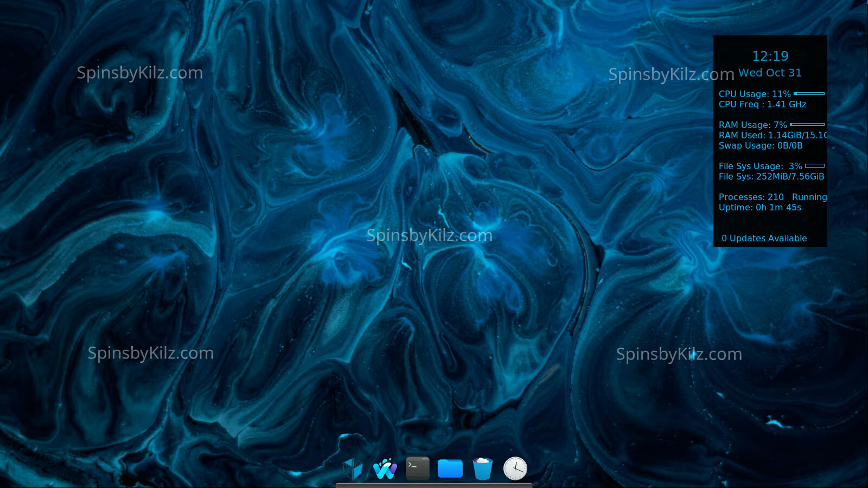Open the terminal emulator from the dock

click(x=418, y=469)
